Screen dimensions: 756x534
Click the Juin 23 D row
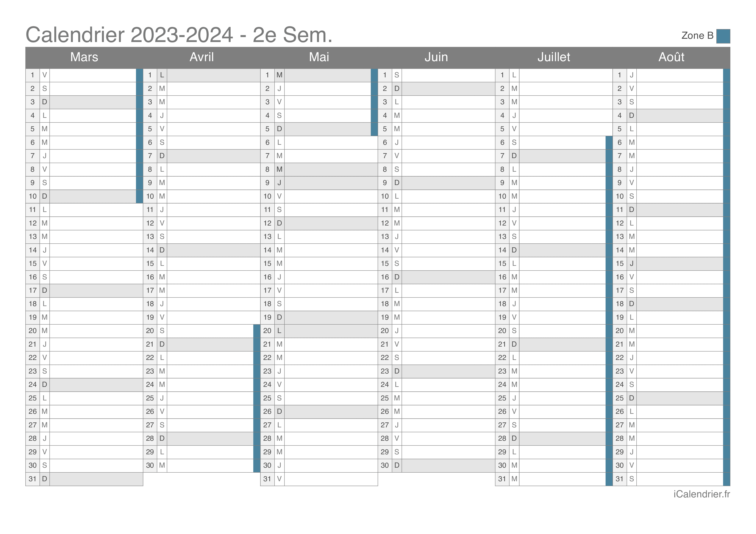[436, 371]
